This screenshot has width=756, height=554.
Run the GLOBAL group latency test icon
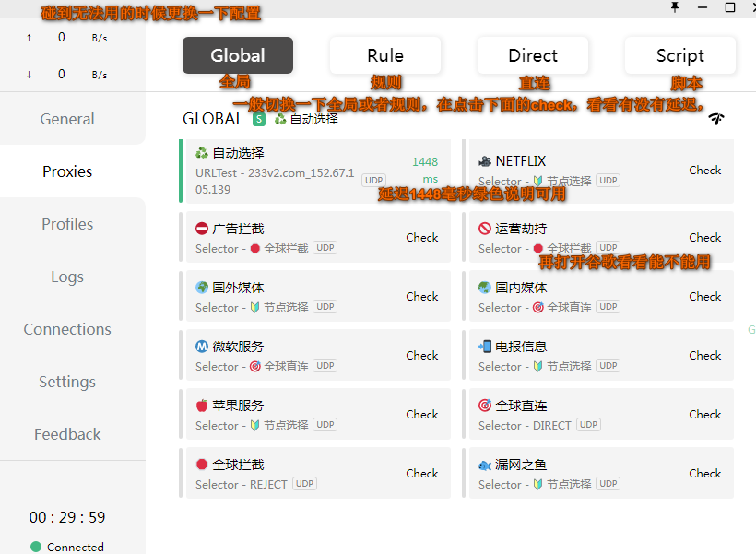tap(716, 118)
